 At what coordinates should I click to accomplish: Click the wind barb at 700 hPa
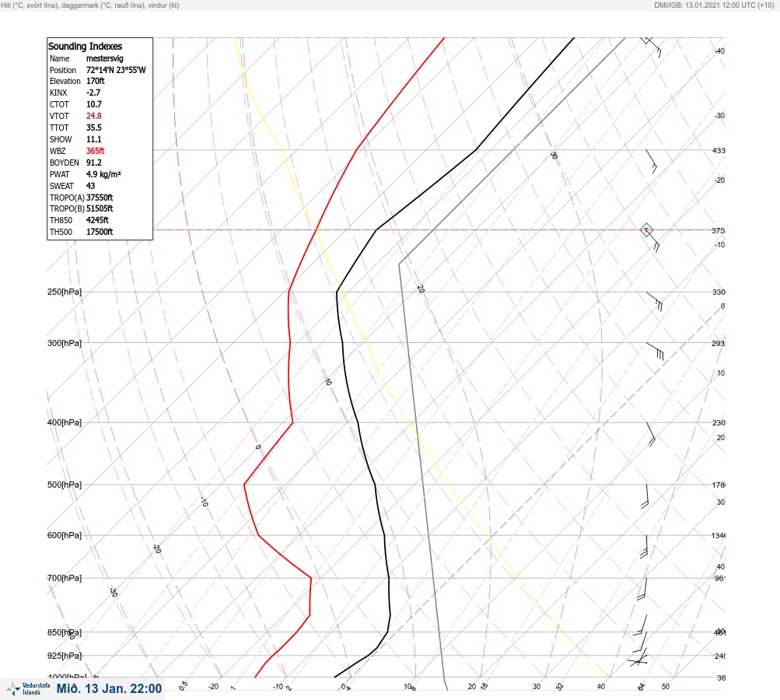[642, 589]
